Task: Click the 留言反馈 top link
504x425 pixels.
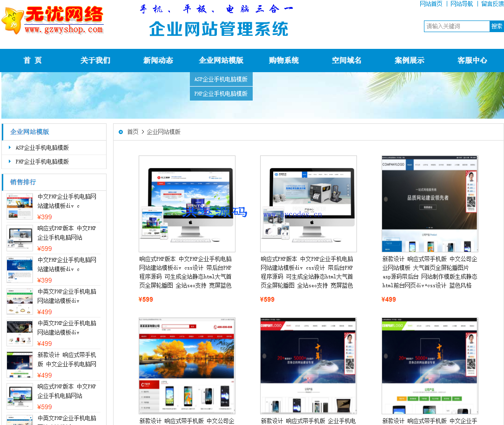Action: coord(492,4)
